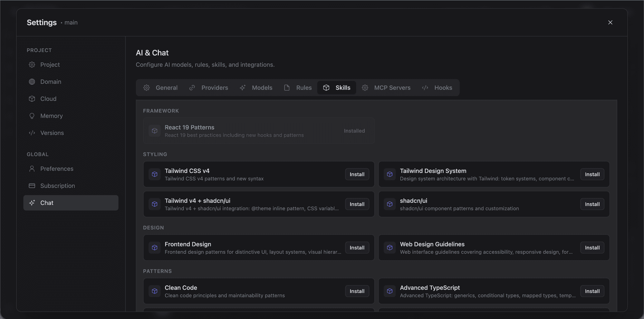Click the Clean Code description text
The width and height of the screenshot is (644, 319).
[x=225, y=295]
